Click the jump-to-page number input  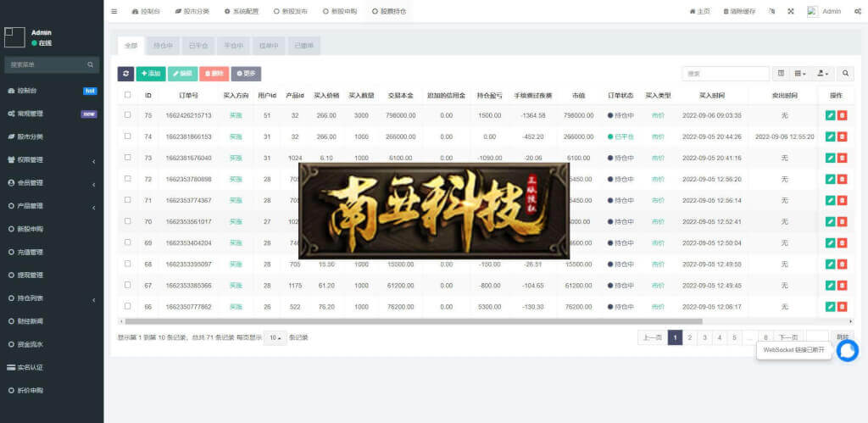(x=817, y=337)
